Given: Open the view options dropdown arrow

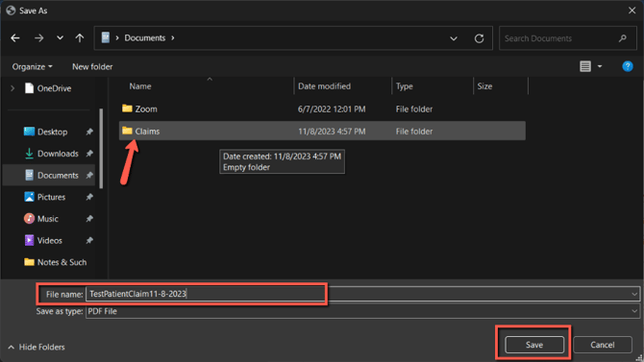Looking at the screenshot, I should click(600, 66).
